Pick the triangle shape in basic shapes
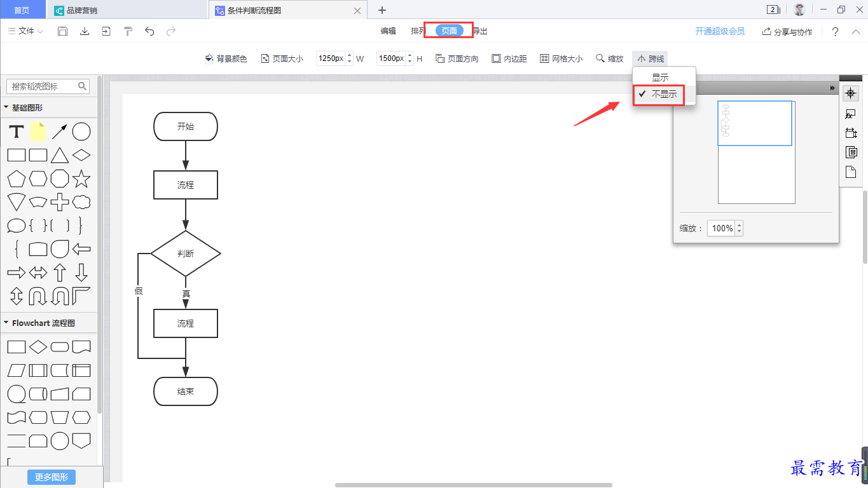This screenshot has width=868, height=488. (60, 155)
